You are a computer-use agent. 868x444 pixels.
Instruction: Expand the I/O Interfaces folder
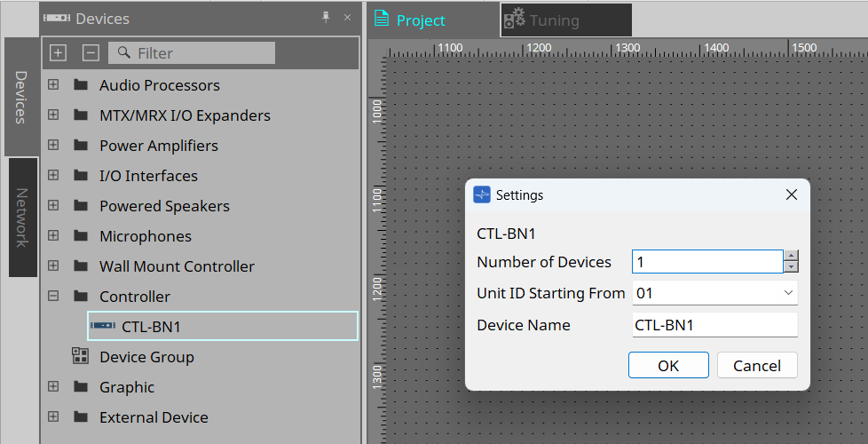pos(53,175)
